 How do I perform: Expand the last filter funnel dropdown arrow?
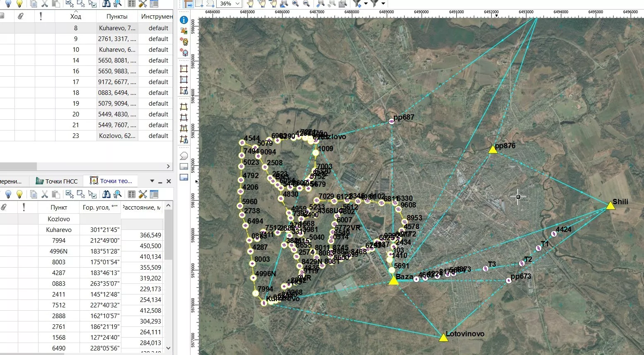coord(383,4)
